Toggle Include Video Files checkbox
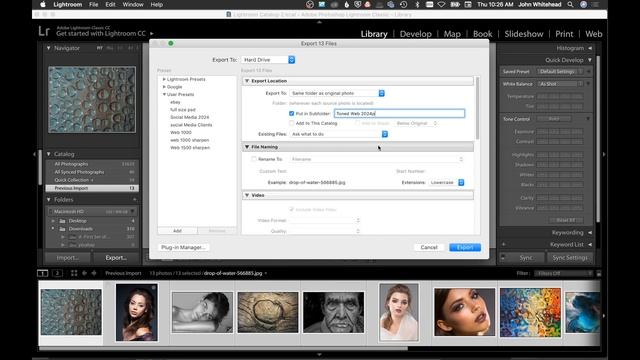Screen dimensions: 640x360 click(x=291, y=209)
